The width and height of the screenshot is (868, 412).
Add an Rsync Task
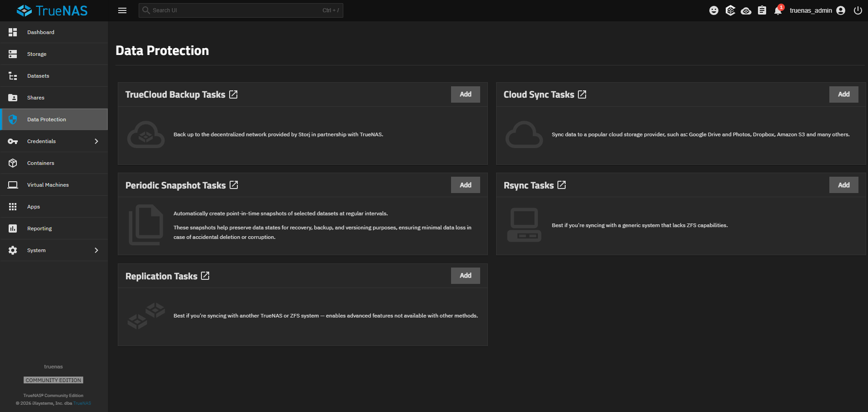844,185
